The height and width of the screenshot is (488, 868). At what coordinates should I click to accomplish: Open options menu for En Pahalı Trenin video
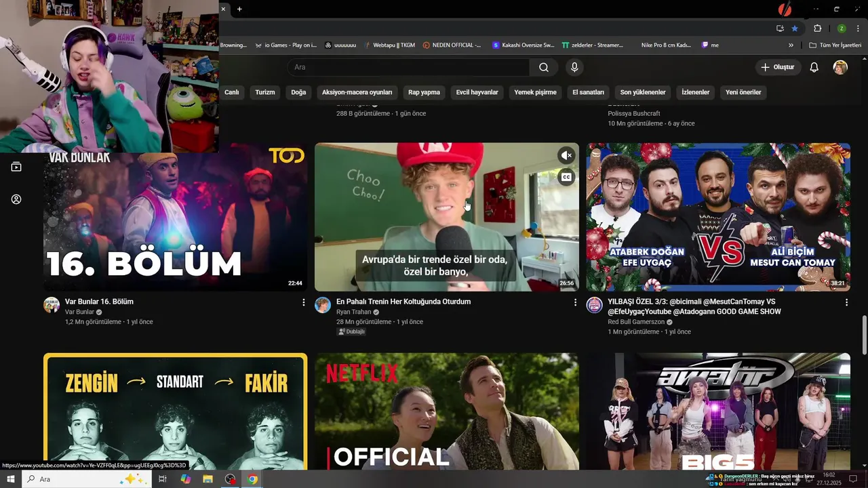pos(575,302)
